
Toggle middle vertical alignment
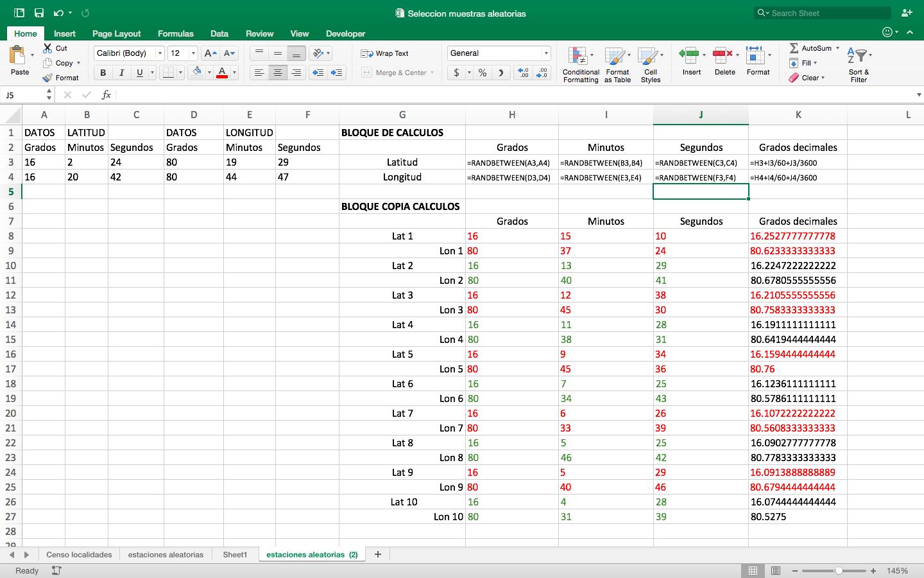tap(278, 53)
